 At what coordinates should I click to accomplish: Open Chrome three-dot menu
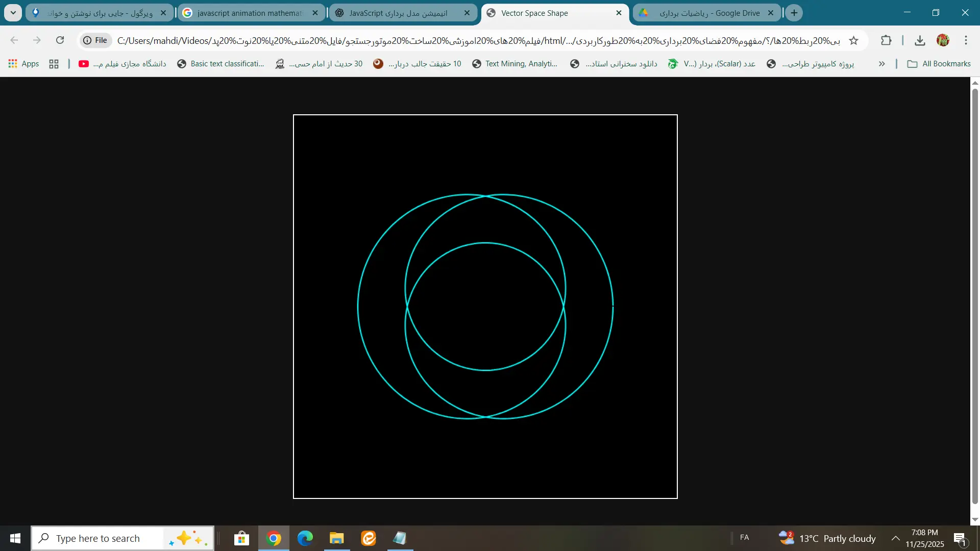point(966,40)
